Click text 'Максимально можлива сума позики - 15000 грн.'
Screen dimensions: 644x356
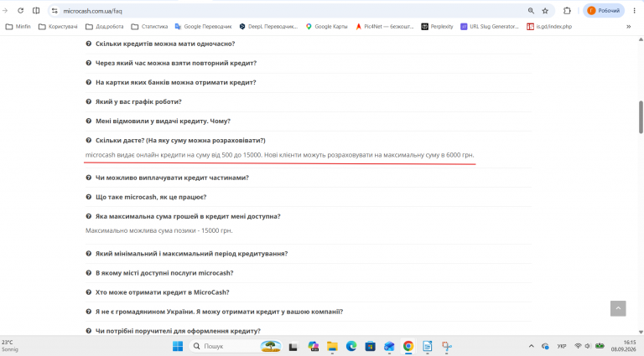[159, 230]
